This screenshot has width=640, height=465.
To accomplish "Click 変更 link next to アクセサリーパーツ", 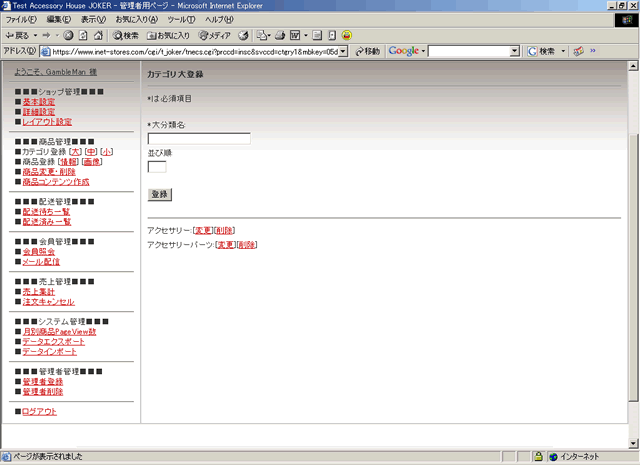I will pyautogui.click(x=226, y=245).
